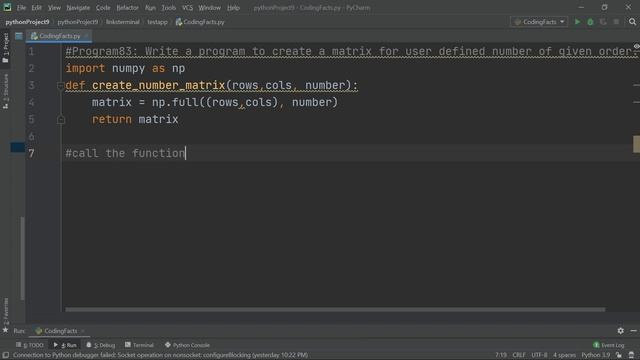Open the Structure tool window sidebar button
This screenshot has height=360, width=640.
pyautogui.click(x=5, y=91)
